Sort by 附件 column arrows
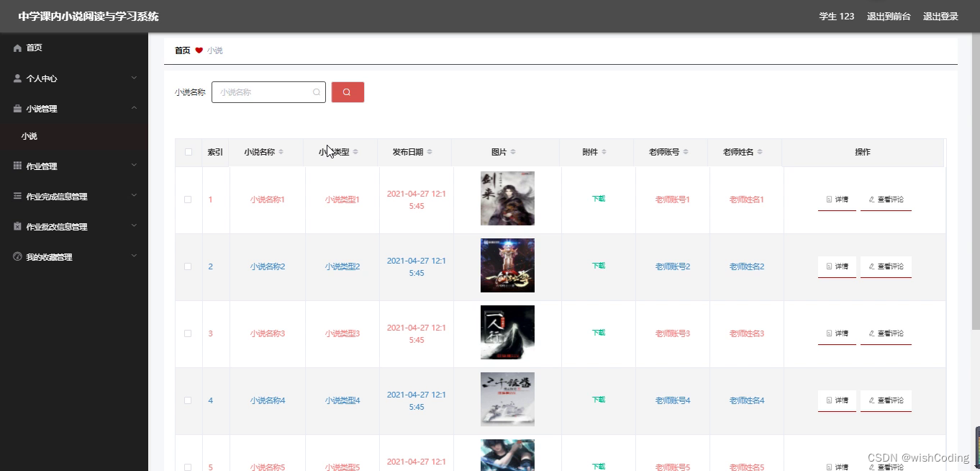Viewport: 980px width, 471px height. 604,152
